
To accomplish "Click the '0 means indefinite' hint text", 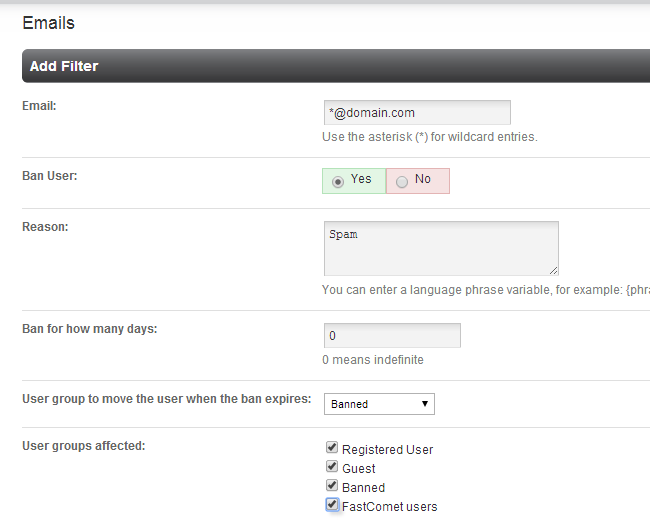I will point(373,359).
